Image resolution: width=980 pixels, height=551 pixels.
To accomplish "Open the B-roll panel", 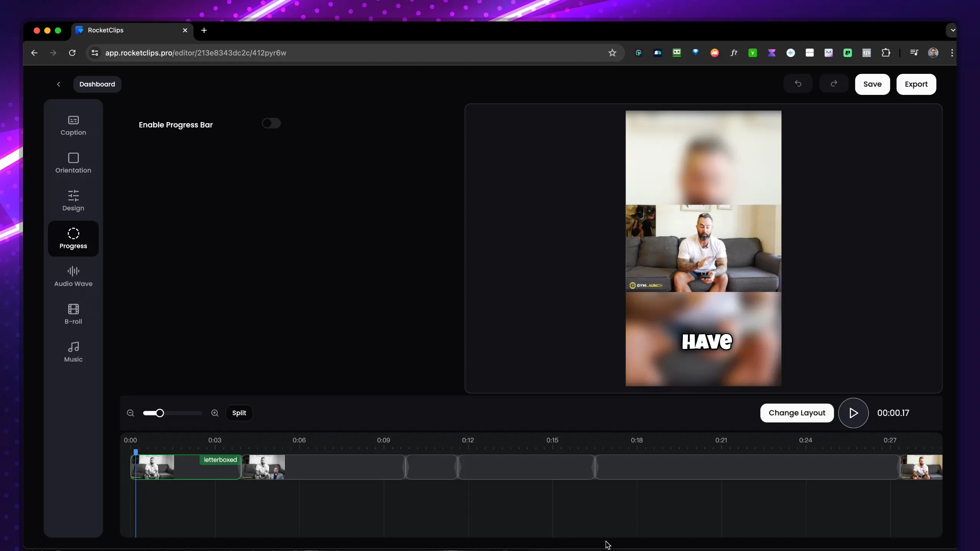I will pyautogui.click(x=73, y=313).
